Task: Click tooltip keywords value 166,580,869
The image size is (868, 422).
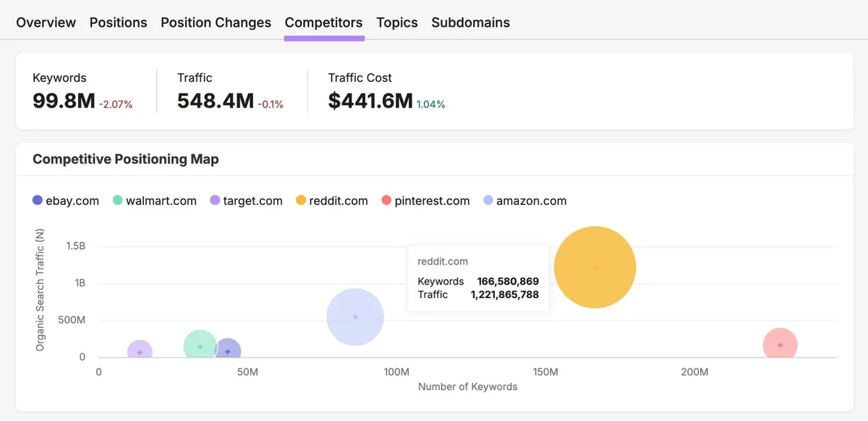Action: [x=508, y=281]
